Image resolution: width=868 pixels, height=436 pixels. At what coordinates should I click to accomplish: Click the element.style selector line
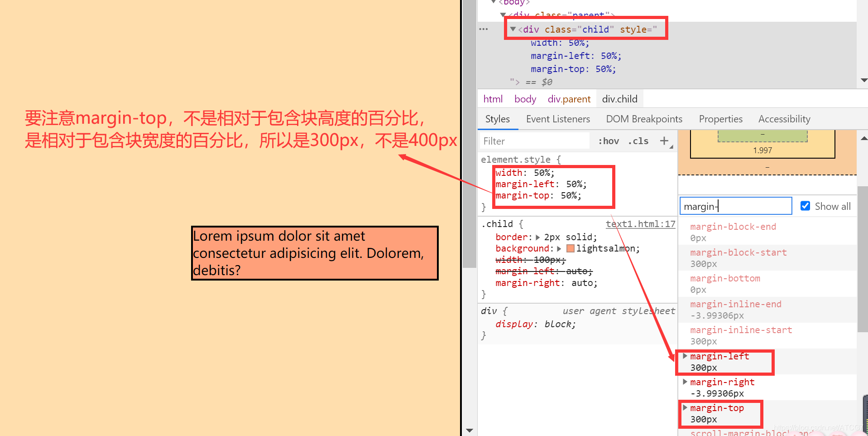coord(521,160)
